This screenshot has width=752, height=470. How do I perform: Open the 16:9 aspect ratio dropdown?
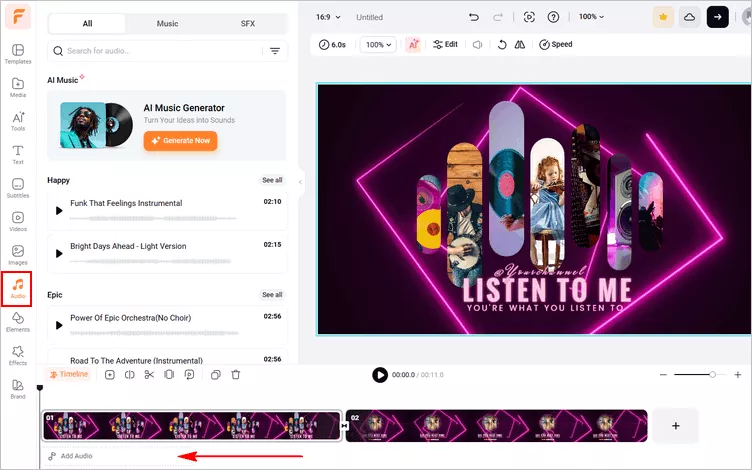coord(328,17)
